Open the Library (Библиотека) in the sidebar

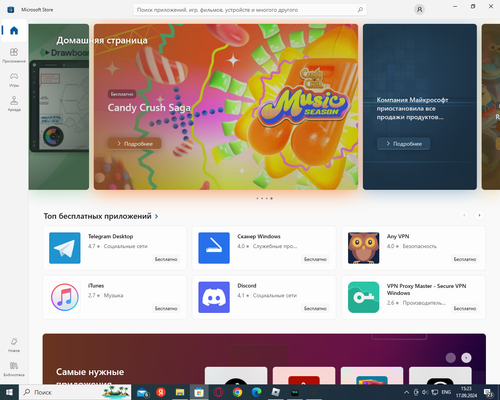click(x=14, y=369)
